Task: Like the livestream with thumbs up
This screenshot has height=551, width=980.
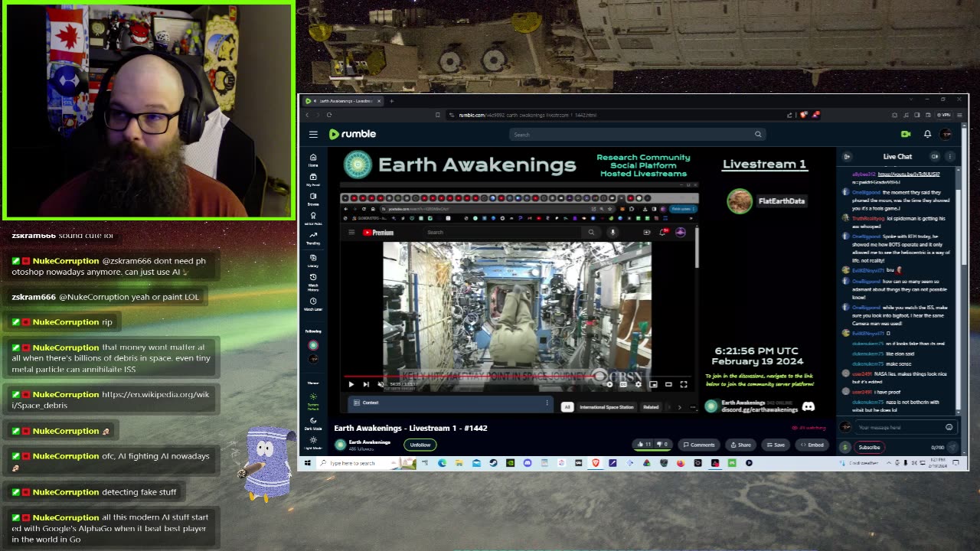Action: click(643, 445)
